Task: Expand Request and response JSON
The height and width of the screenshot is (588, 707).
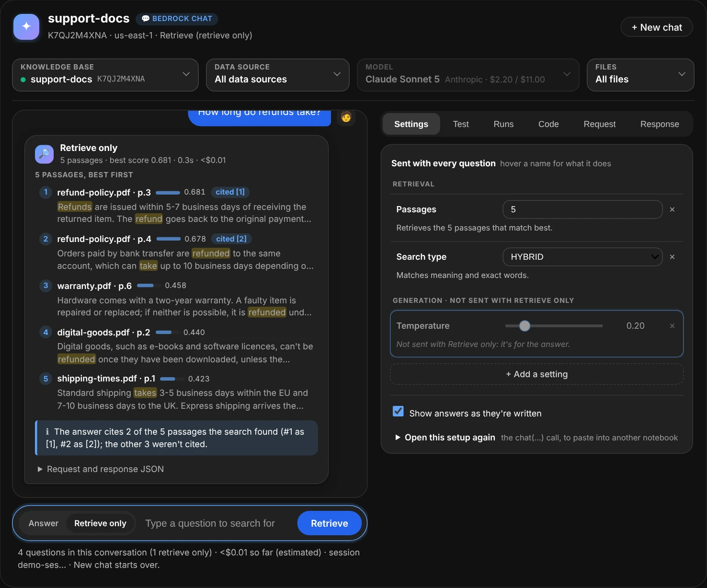Action: pos(101,469)
